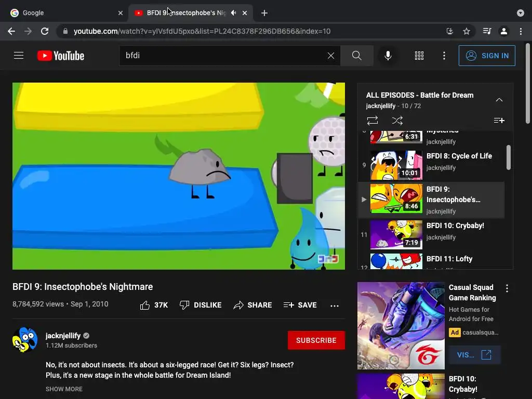Viewport: 532px width, 399px height.
Task: Click the SIGN IN button
Action: pyautogui.click(x=487, y=56)
